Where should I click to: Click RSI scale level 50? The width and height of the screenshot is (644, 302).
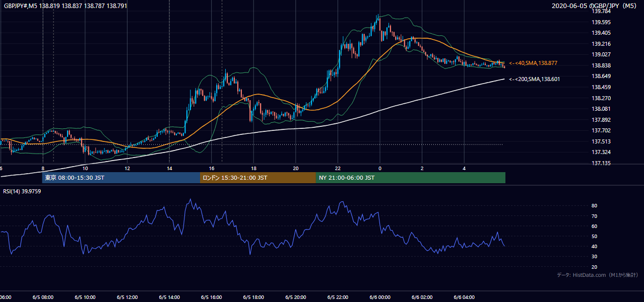click(x=594, y=236)
